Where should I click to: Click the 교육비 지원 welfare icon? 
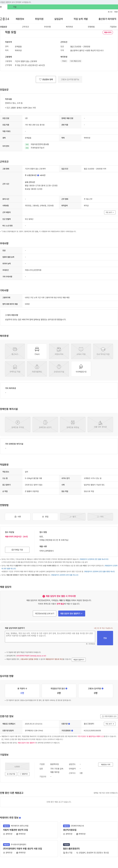click(x=81, y=351)
